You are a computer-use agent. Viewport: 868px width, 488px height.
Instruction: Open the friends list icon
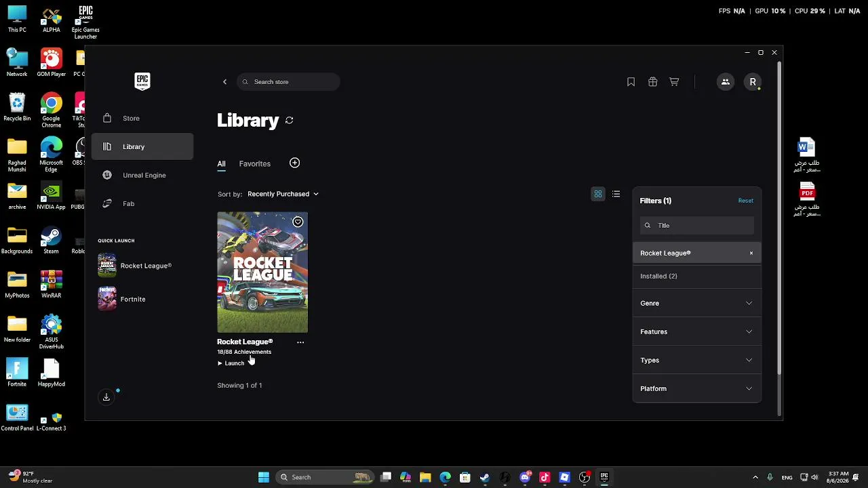pos(725,82)
